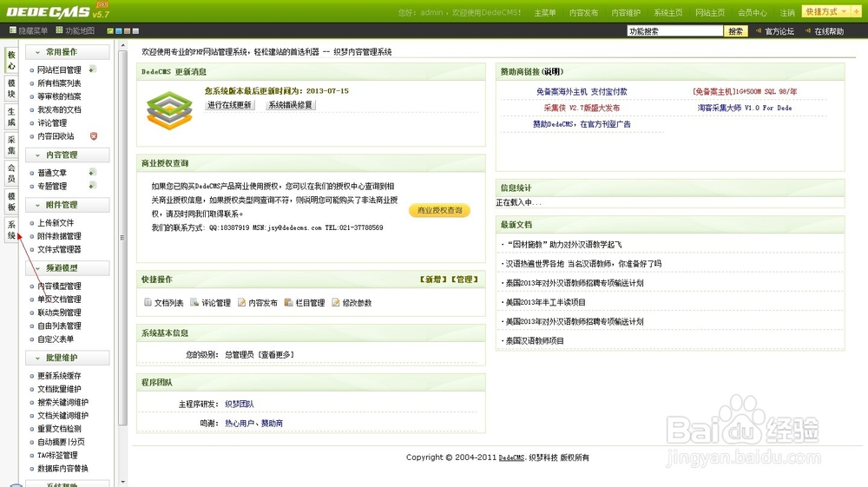Click the sidebar scrollbar up arrow

[123, 44]
